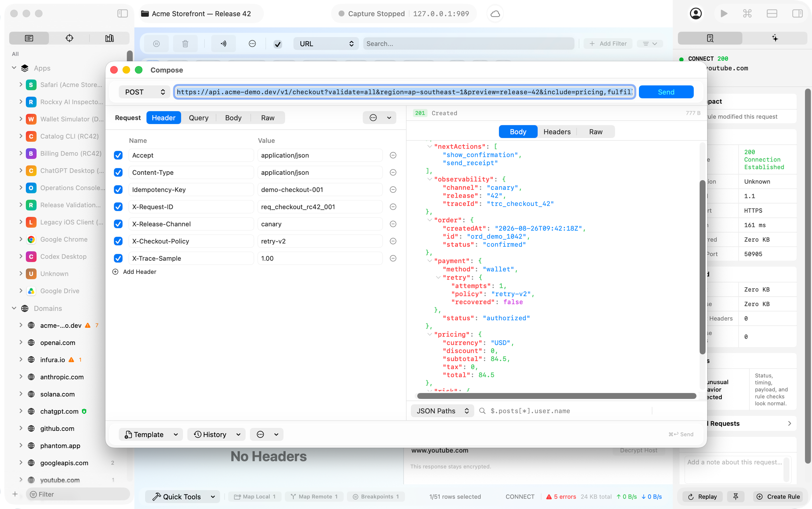This screenshot has width=812, height=509.
Task: Open the POST method dropdown
Action: tap(144, 92)
